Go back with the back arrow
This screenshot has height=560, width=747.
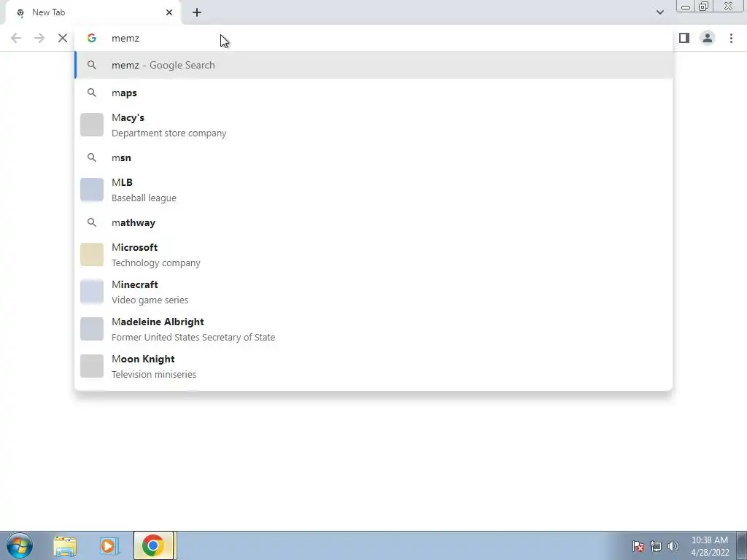[16, 38]
